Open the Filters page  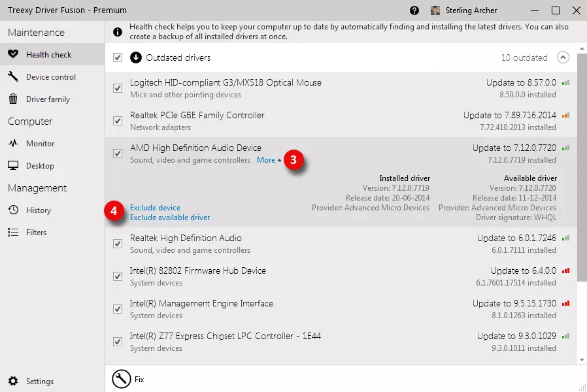pos(52,233)
